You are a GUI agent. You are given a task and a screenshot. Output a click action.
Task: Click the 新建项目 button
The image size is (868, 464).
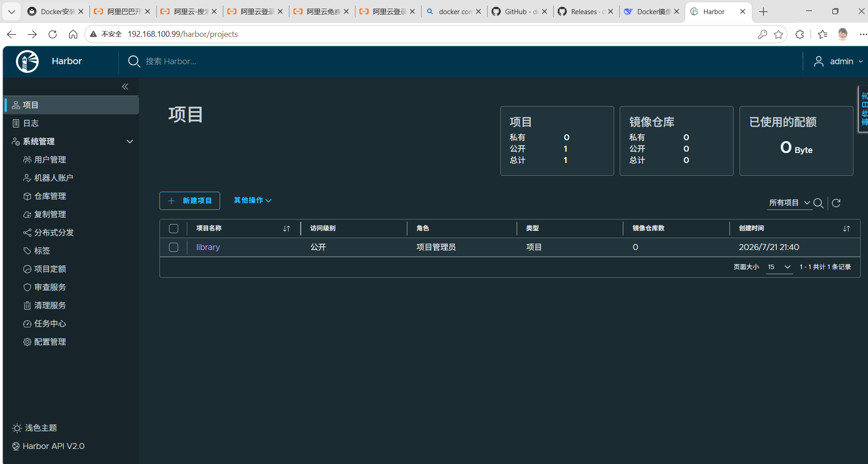click(190, 201)
